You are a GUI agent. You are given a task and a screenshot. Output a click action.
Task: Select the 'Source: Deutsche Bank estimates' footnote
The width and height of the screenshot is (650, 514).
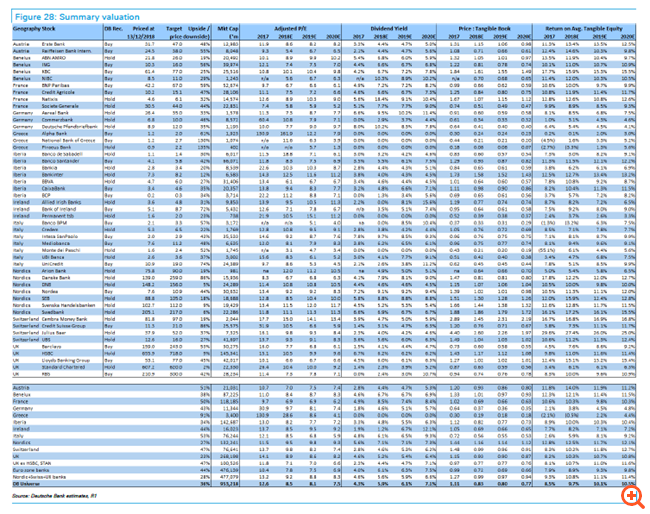click(x=54, y=495)
